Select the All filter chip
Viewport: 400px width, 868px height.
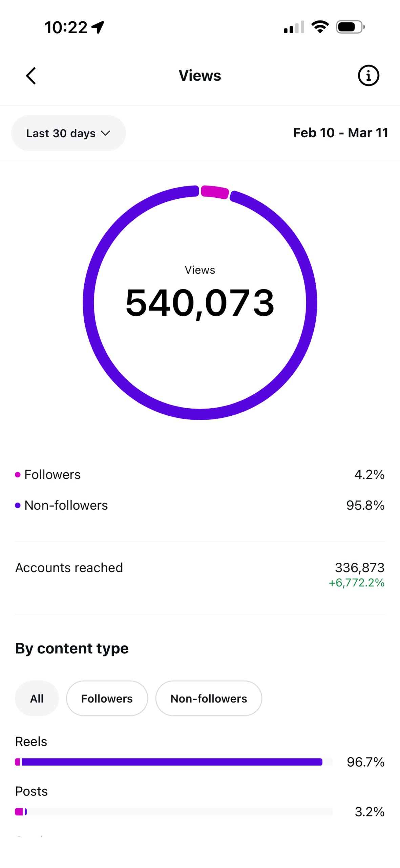coord(37,698)
